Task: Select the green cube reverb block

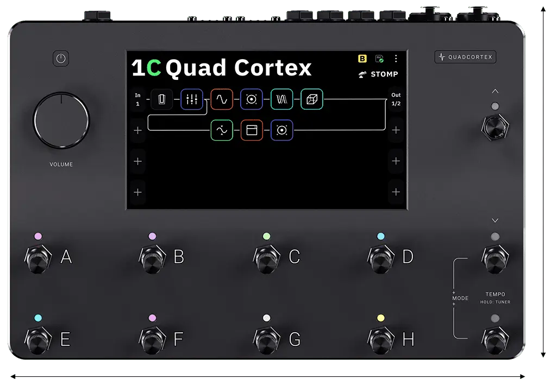Action: pyautogui.click(x=312, y=99)
